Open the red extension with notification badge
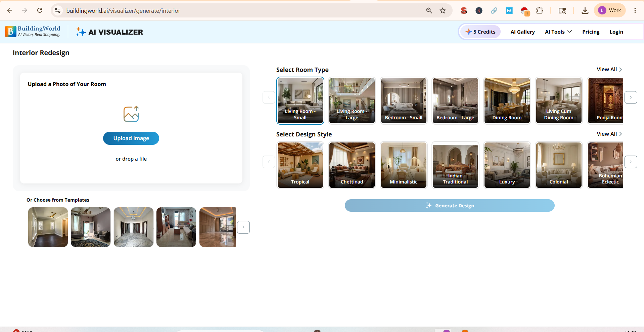 525,11
